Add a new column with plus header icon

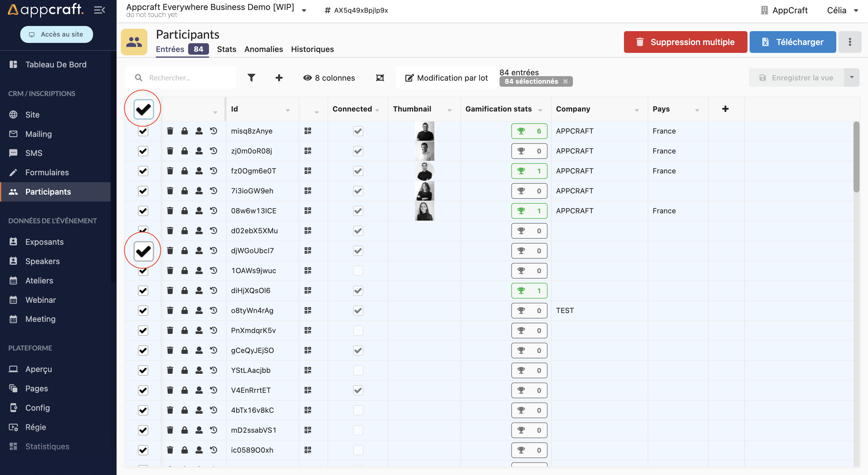pos(725,109)
